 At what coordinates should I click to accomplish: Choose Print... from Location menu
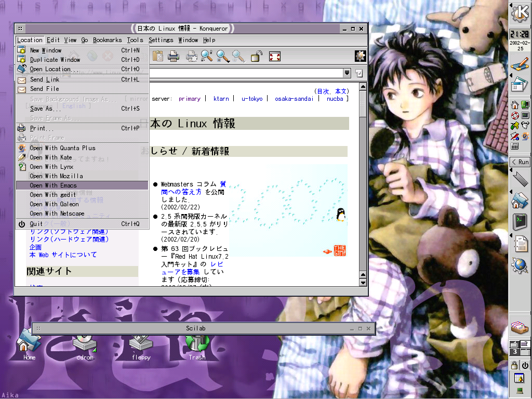click(x=82, y=128)
